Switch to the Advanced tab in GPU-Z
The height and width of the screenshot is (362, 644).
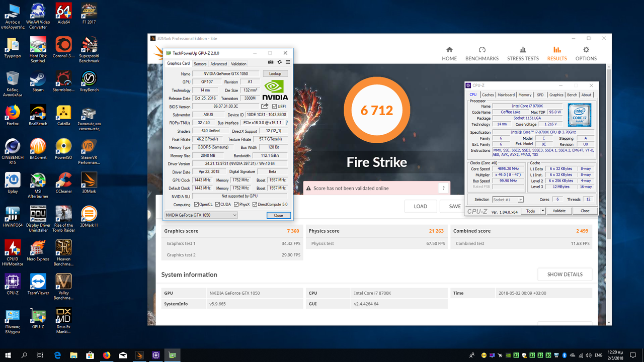[218, 64]
